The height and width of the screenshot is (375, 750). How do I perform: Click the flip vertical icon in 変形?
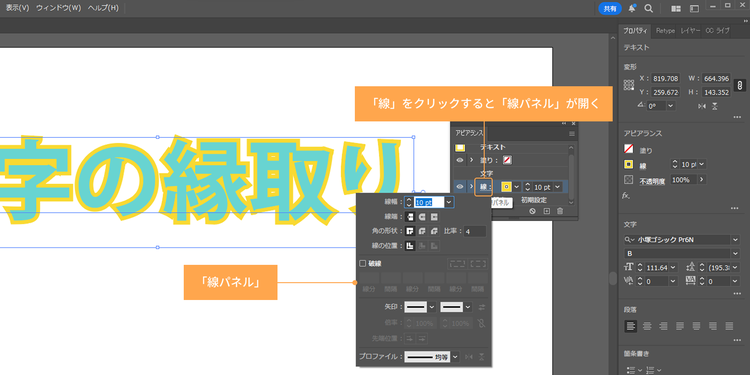click(x=715, y=106)
